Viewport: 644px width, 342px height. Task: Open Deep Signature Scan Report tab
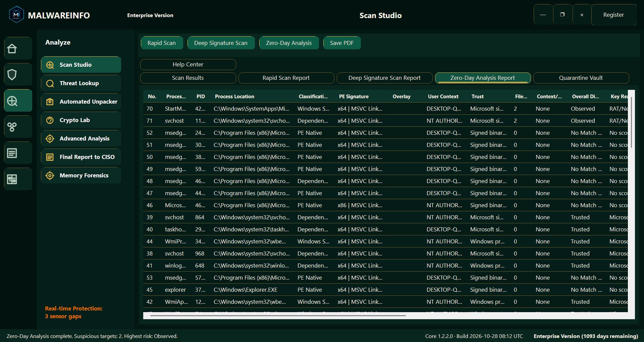click(384, 78)
